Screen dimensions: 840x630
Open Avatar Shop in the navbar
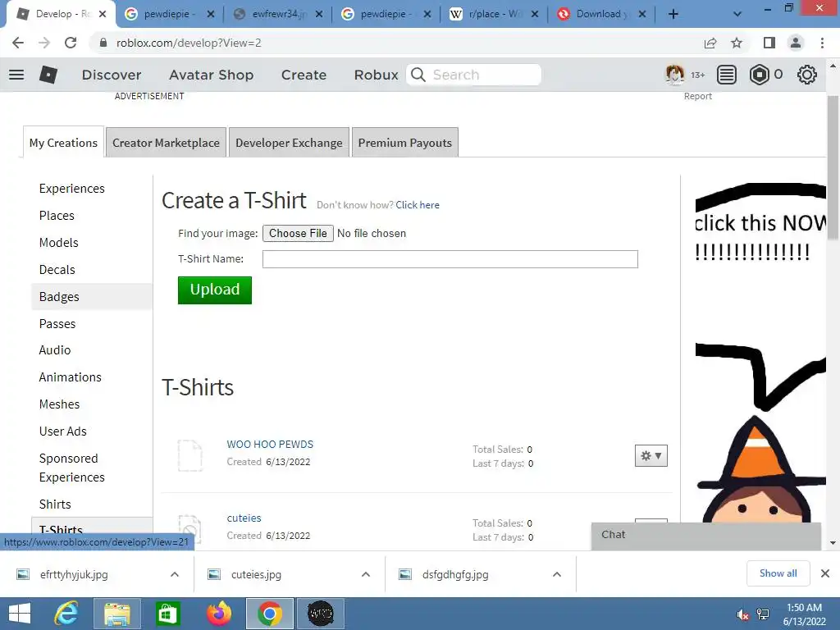(x=211, y=75)
